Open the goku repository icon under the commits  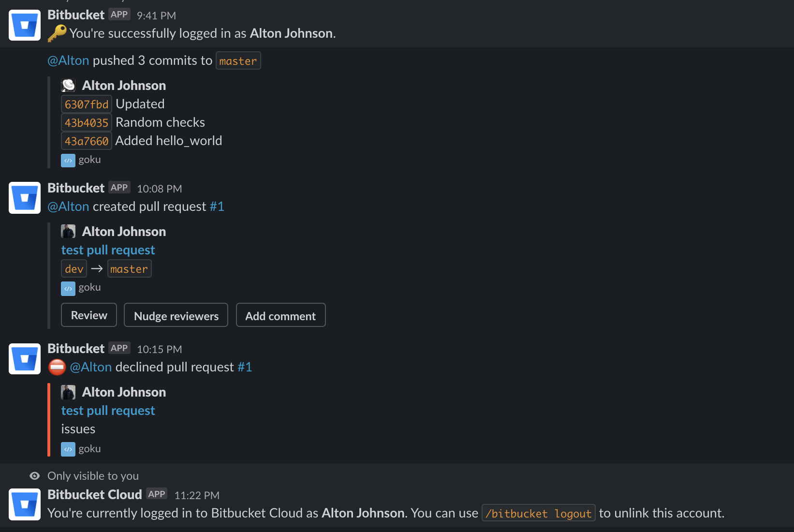pyautogui.click(x=68, y=160)
